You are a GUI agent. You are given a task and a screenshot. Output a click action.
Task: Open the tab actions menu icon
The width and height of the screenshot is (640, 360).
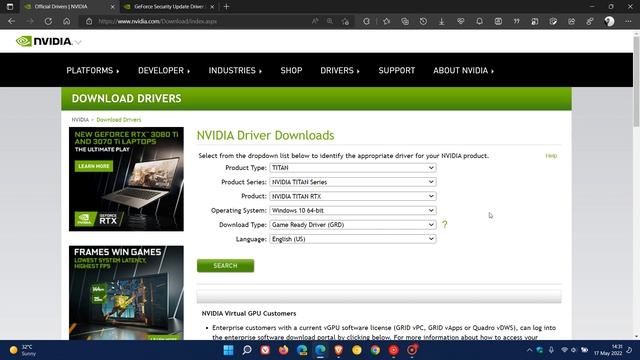point(10,7)
